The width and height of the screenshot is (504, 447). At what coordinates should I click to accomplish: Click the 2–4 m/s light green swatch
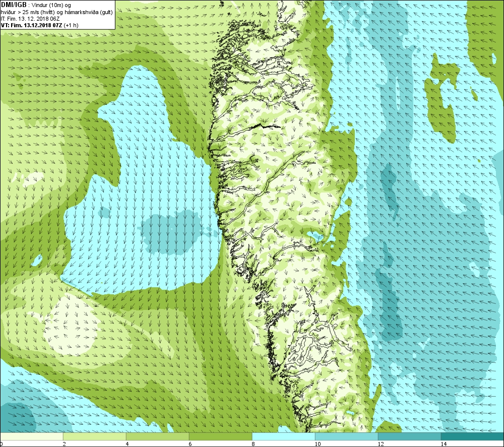pyautogui.click(x=95, y=436)
